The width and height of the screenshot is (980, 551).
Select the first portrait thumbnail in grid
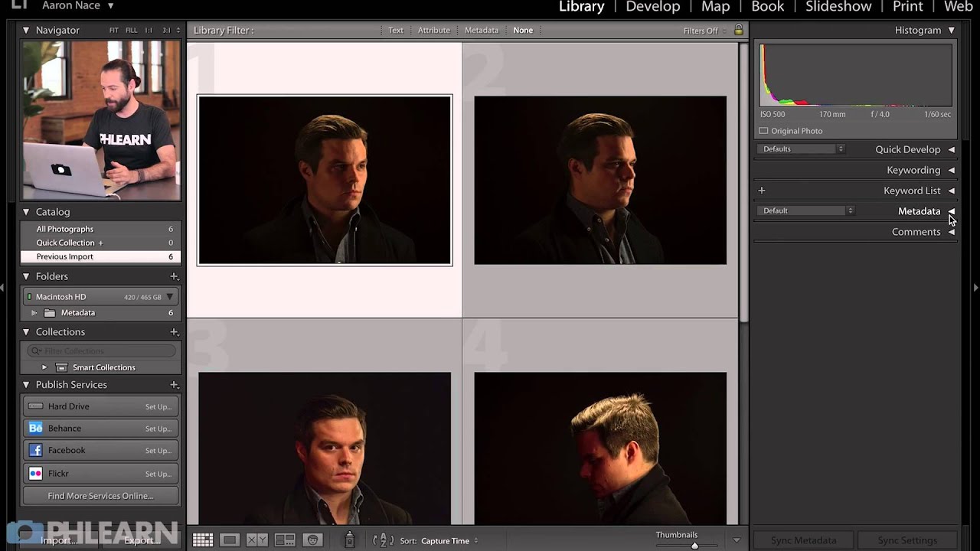[x=325, y=181]
